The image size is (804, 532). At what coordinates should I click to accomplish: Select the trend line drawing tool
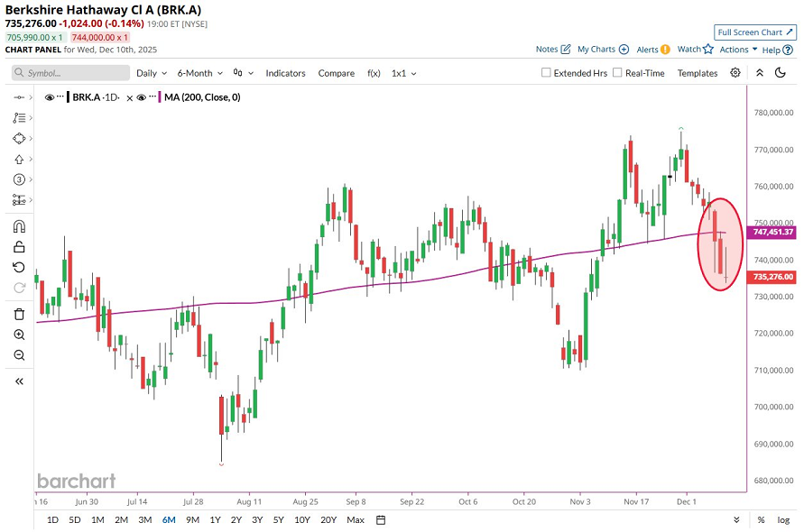tap(19, 97)
